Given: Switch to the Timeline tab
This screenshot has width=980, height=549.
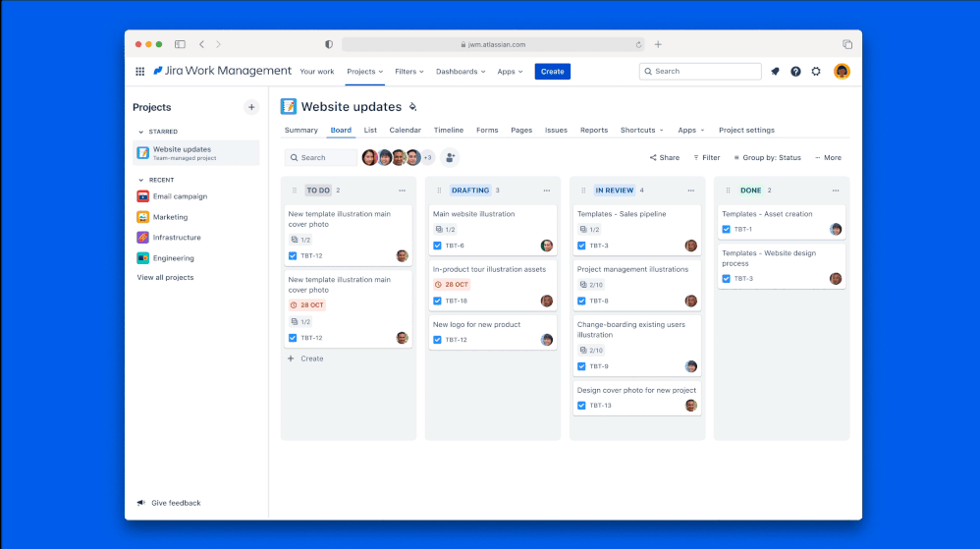Looking at the screenshot, I should pyautogui.click(x=449, y=130).
